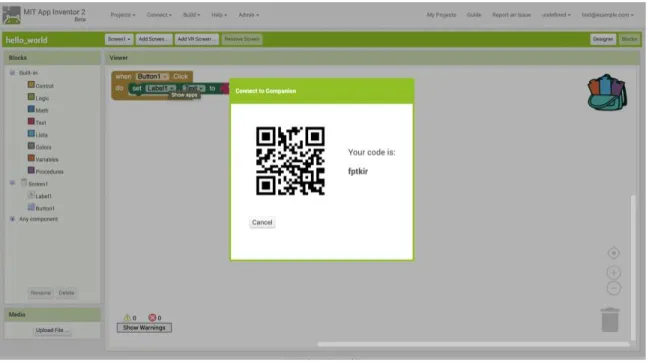Open the backpack icon in viewer
Screen dimensions: 649x362
607,93
